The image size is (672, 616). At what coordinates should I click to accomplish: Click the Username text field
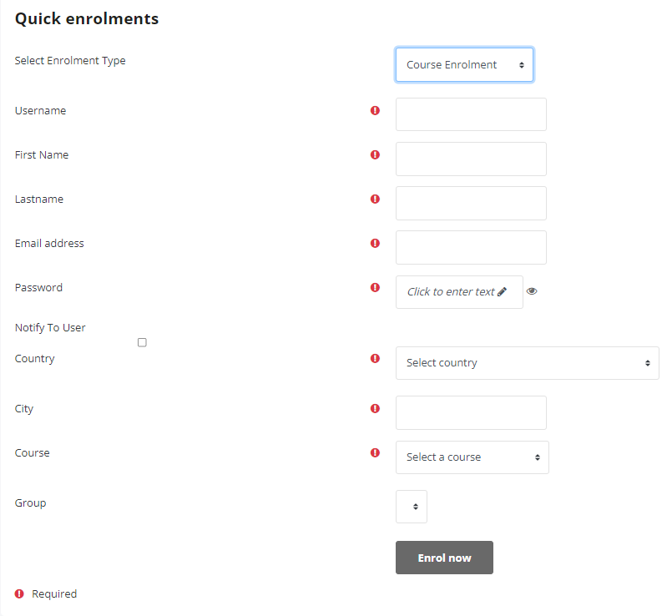pos(471,114)
